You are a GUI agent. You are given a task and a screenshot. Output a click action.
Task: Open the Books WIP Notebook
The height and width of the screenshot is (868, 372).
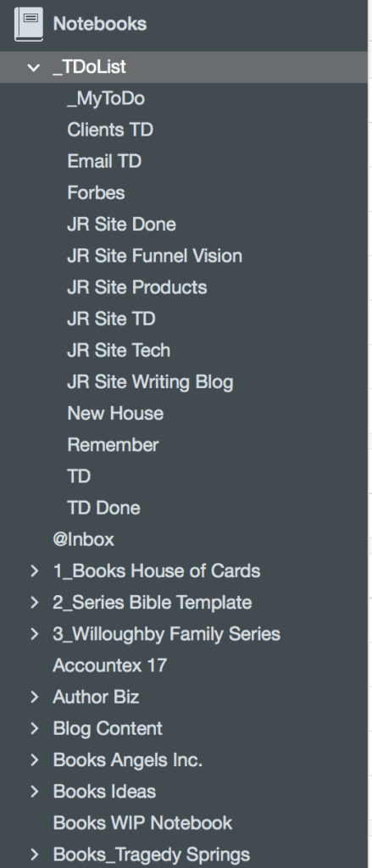[142, 823]
